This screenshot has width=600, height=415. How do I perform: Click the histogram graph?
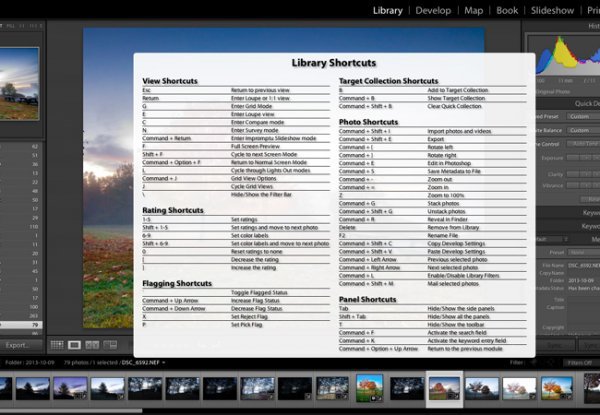564,55
